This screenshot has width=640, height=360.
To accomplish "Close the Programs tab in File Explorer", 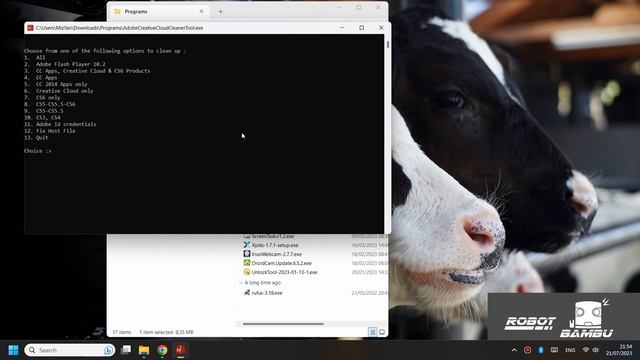I will (x=201, y=12).
